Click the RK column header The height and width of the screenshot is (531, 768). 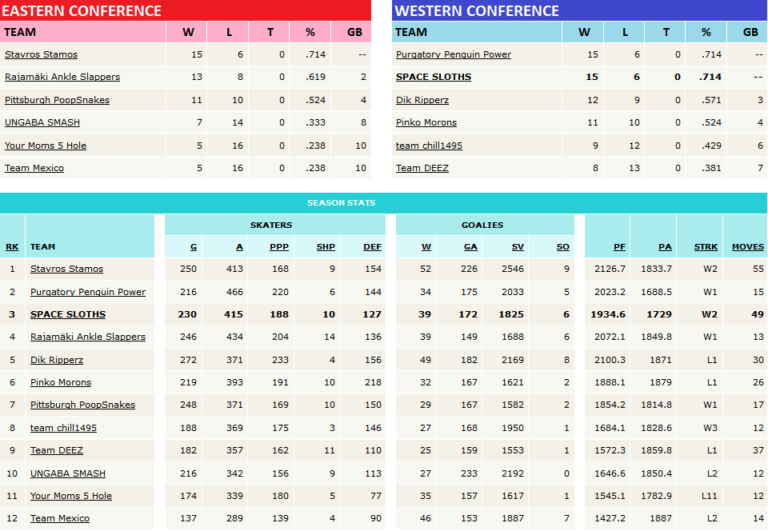coord(12,247)
